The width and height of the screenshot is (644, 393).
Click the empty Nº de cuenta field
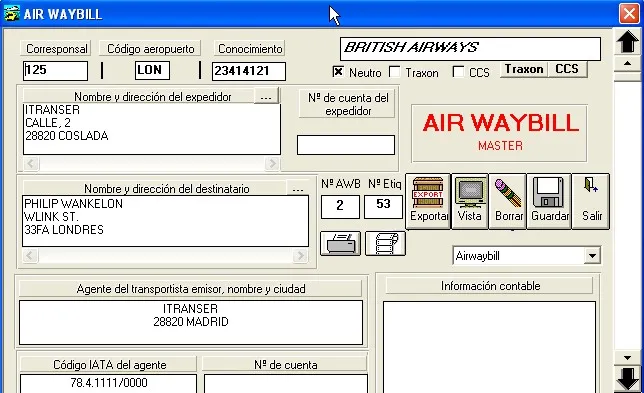pyautogui.click(x=286, y=383)
